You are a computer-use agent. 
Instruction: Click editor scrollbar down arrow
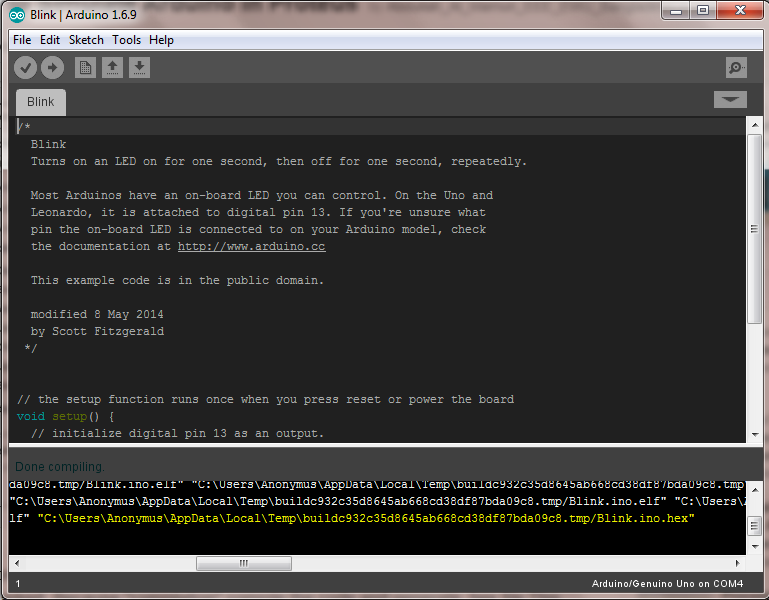point(754,435)
